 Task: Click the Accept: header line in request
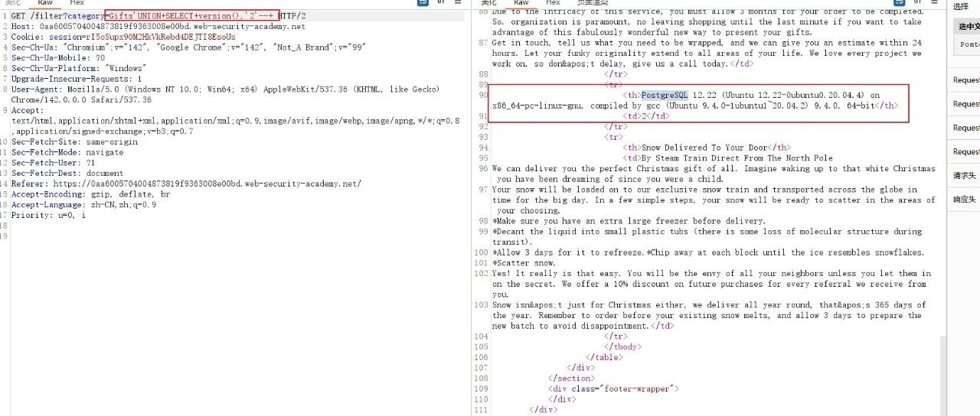tap(28, 110)
